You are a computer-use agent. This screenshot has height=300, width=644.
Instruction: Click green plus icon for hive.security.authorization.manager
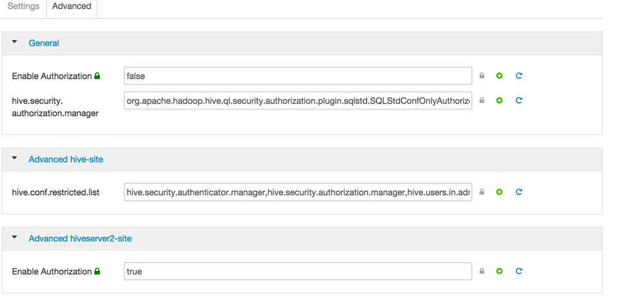(500, 100)
